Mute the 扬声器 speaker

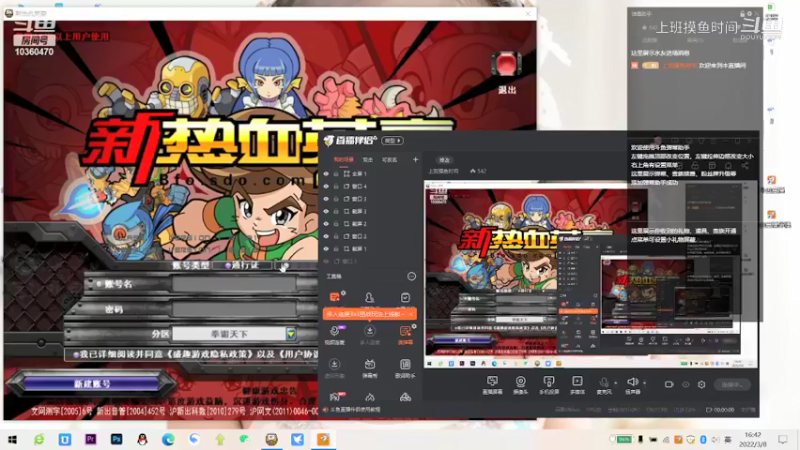(633, 385)
